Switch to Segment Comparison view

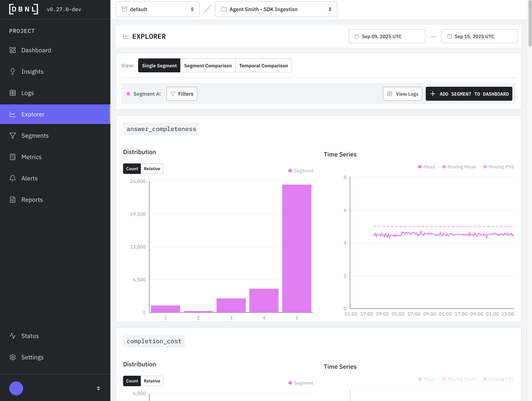click(x=208, y=66)
